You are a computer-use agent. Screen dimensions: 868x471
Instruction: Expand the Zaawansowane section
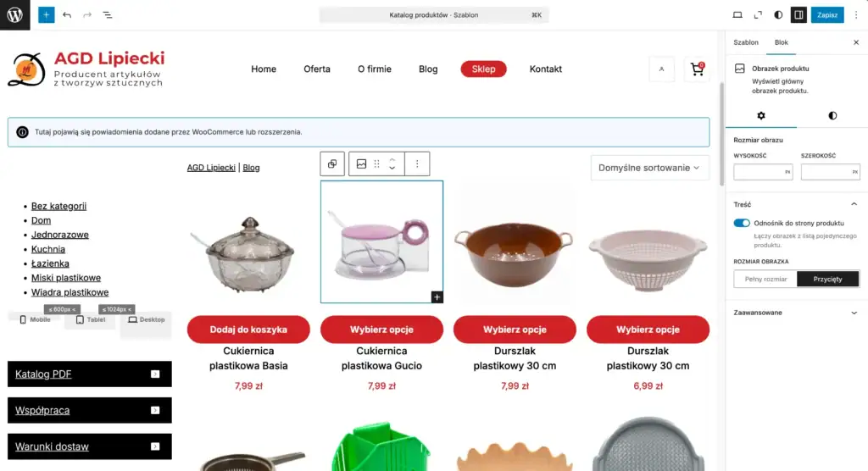796,313
